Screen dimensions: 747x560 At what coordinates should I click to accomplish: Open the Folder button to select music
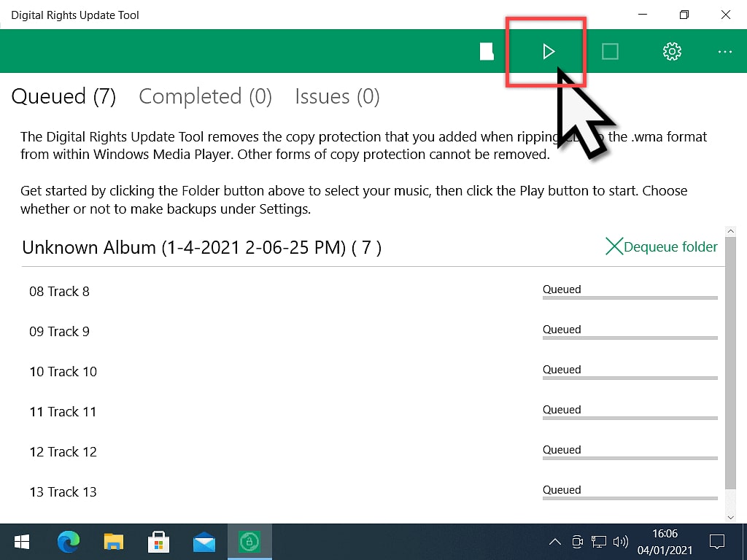coord(486,51)
